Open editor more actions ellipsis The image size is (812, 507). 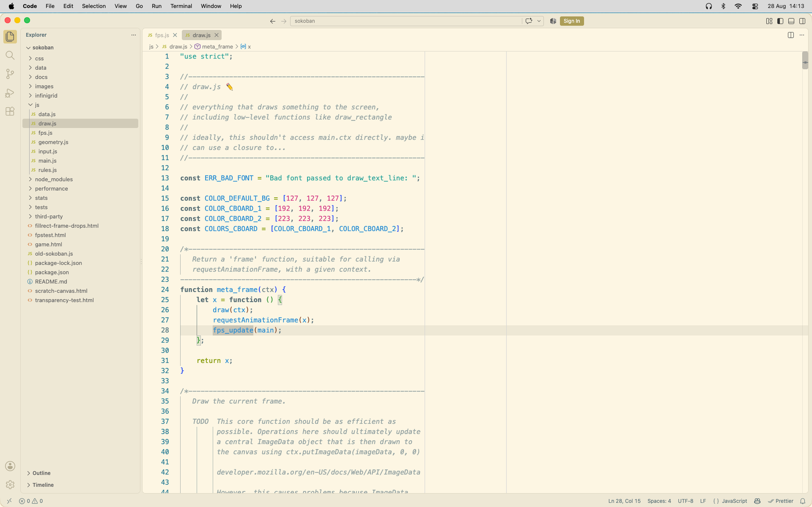802,35
